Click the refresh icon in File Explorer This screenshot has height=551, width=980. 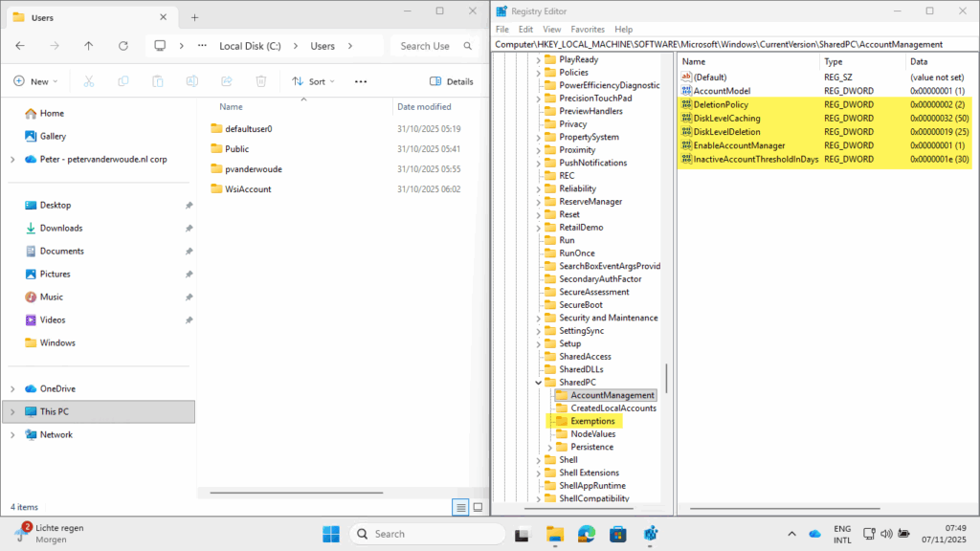pos(123,46)
